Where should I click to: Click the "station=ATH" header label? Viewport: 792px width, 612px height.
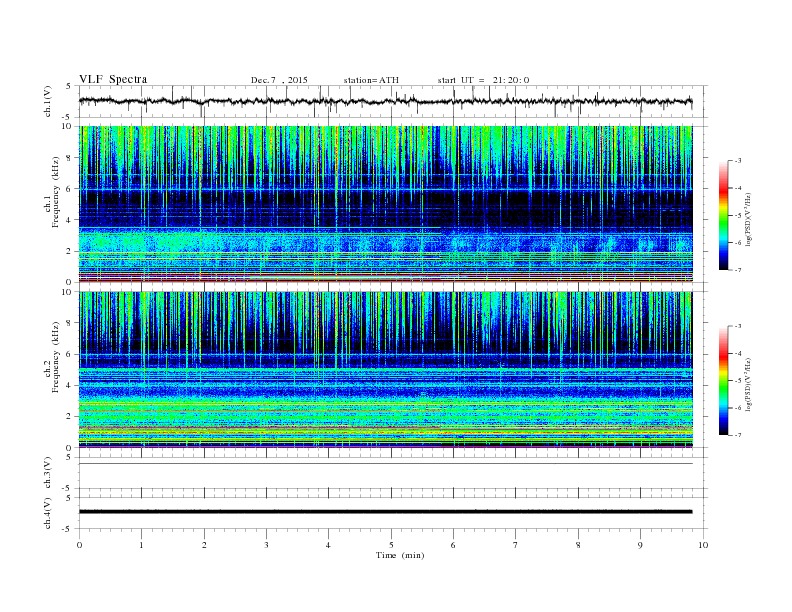[371, 80]
